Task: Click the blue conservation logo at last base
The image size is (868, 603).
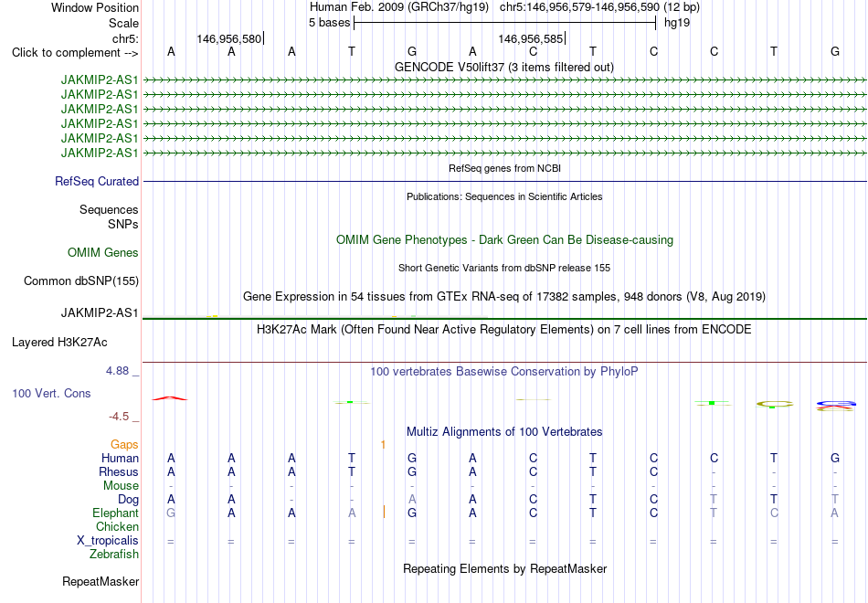Action: coord(836,403)
